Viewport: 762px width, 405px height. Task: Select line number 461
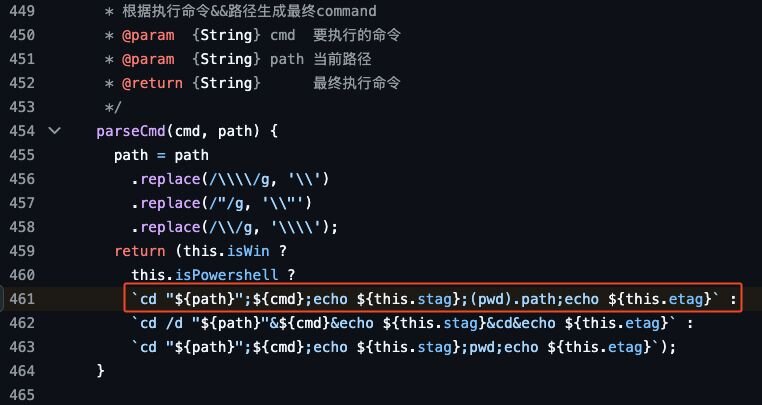pyautogui.click(x=20, y=299)
